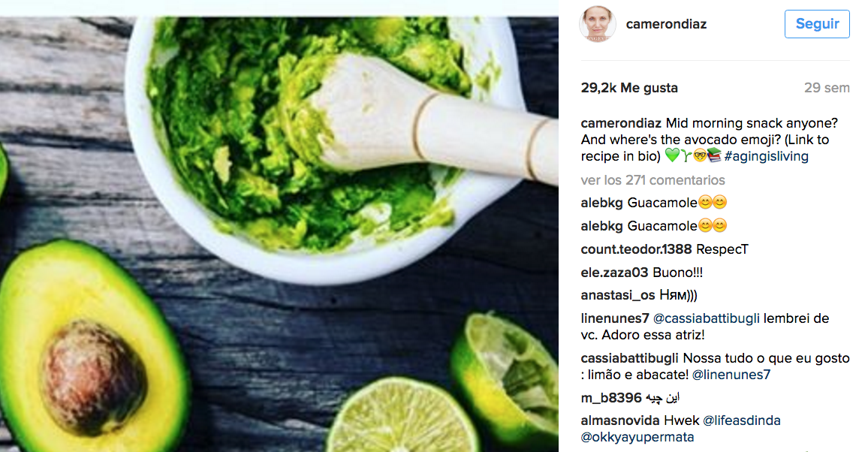Open first alebkg commenter profile
This screenshot has width=868, height=452.
pyautogui.click(x=601, y=203)
